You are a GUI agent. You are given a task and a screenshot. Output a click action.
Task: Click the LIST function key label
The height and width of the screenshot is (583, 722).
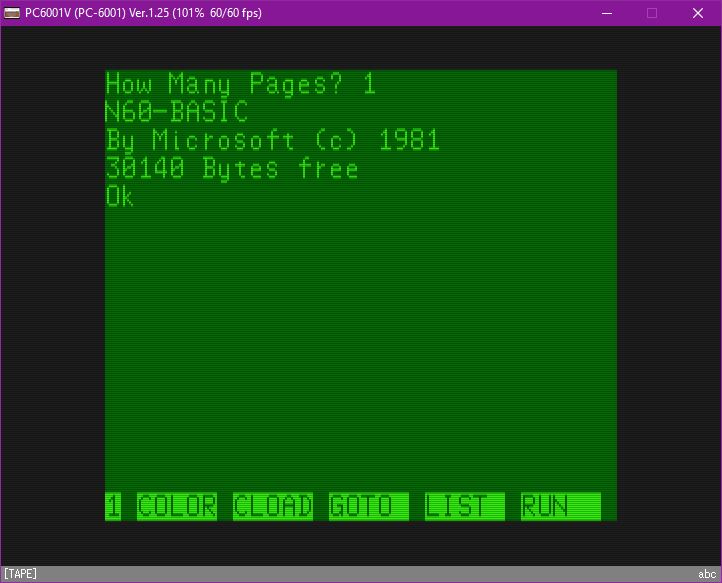tap(465, 506)
